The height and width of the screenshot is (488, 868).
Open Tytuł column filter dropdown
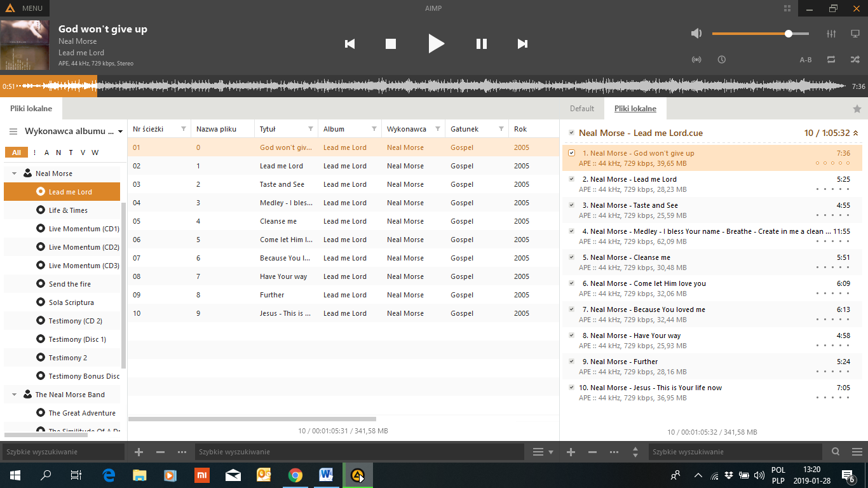(311, 129)
